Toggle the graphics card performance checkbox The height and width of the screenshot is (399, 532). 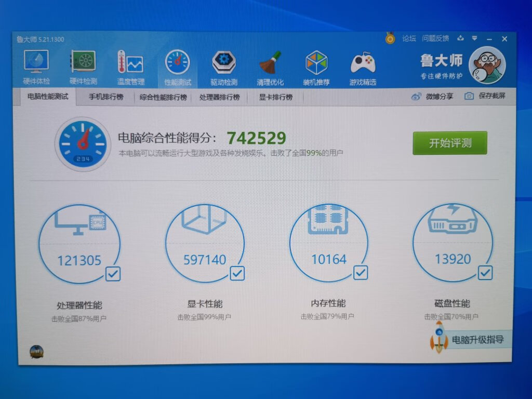tap(237, 273)
